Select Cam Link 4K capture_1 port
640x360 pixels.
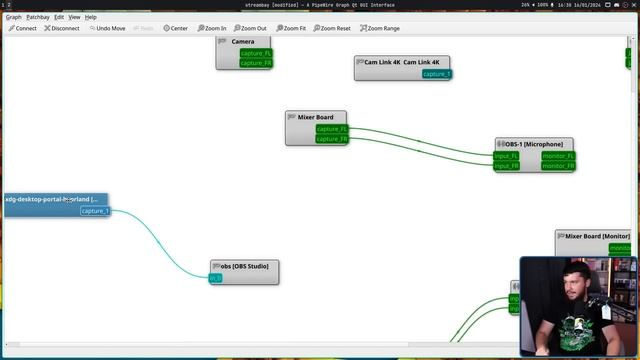[437, 74]
